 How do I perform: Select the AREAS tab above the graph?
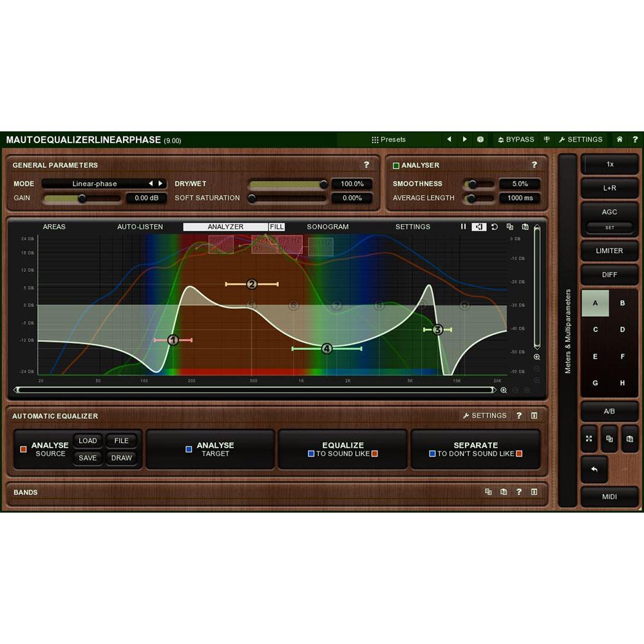(55, 227)
